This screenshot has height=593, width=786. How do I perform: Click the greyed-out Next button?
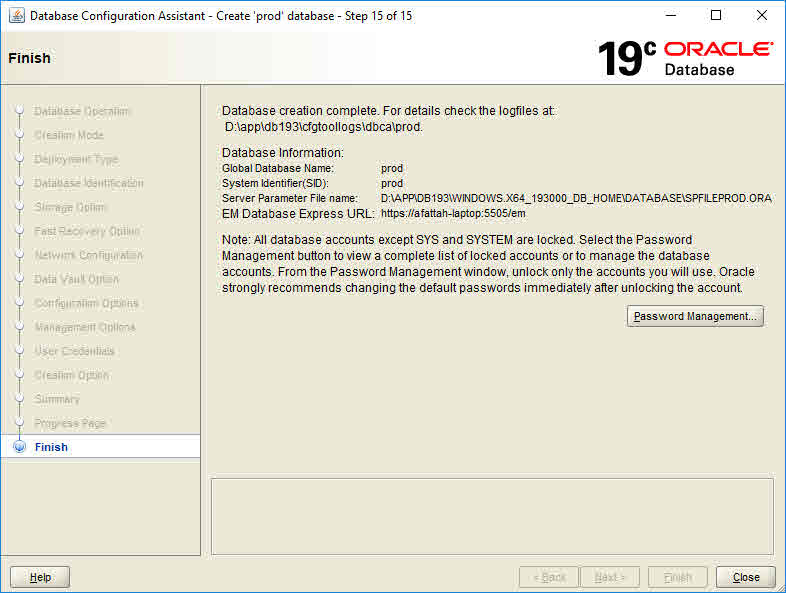610,577
